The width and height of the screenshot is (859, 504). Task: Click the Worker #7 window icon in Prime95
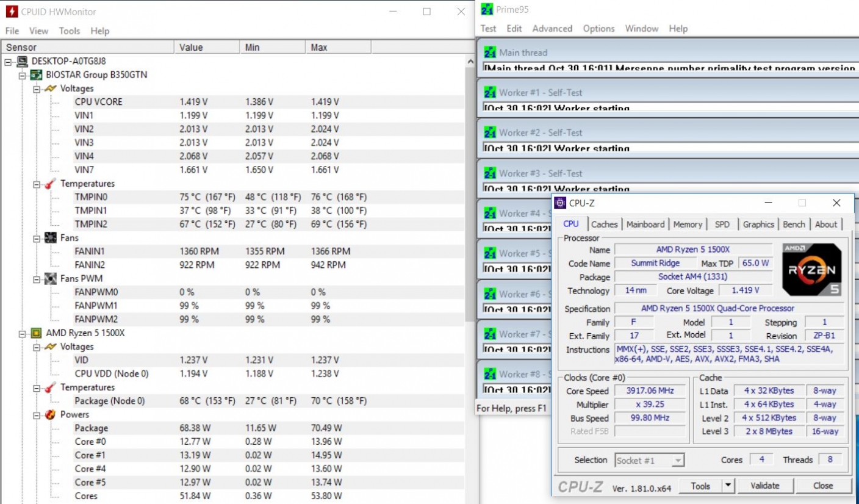point(490,334)
